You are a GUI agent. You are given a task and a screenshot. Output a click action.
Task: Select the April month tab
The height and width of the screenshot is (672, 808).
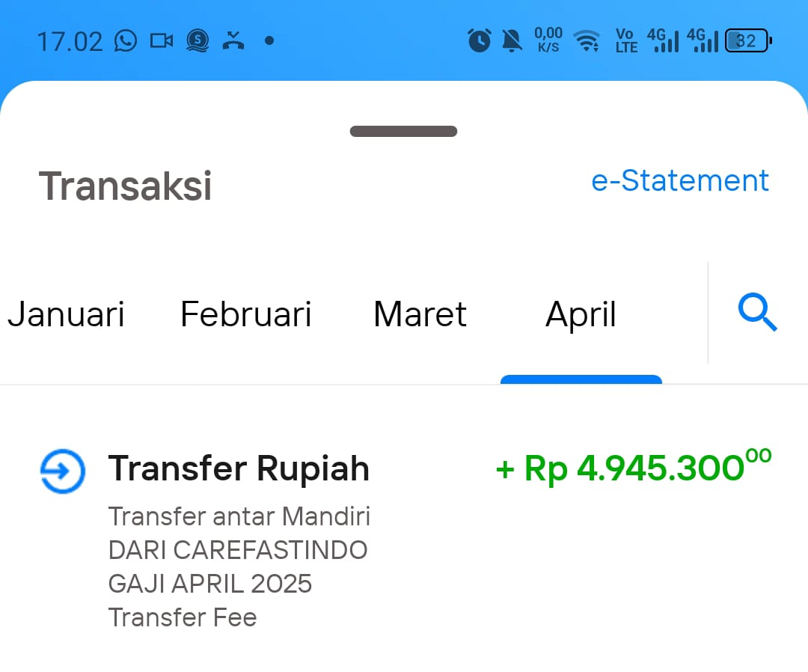tap(581, 315)
